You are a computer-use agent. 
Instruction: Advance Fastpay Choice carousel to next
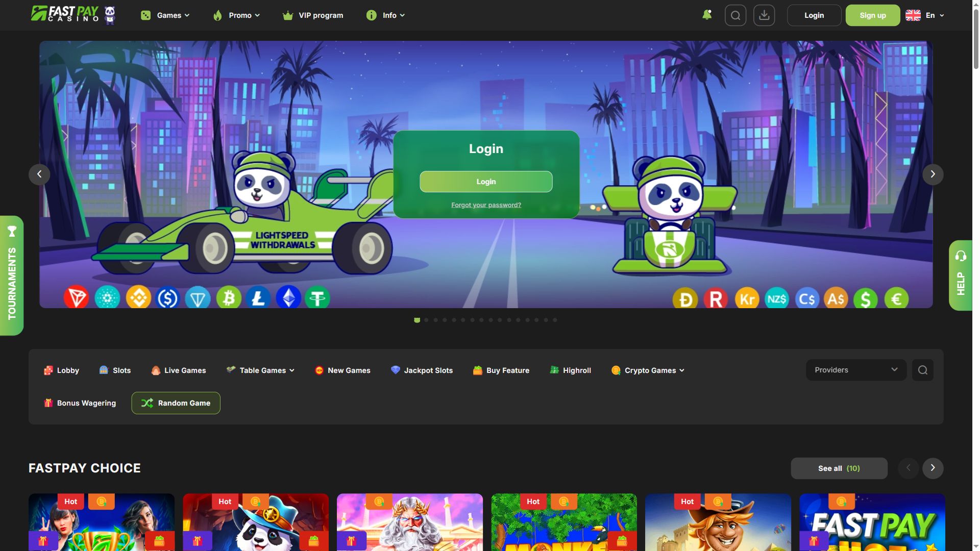[x=933, y=468]
